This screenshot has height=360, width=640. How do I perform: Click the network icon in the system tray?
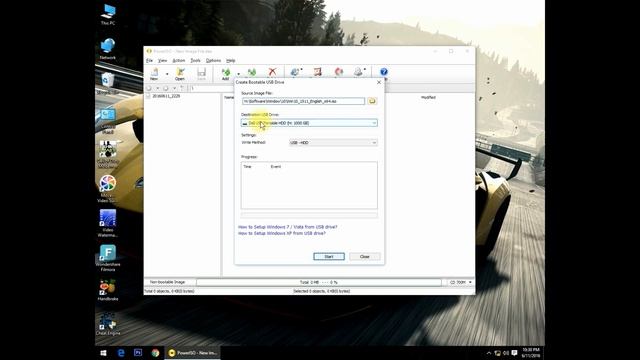498,353
